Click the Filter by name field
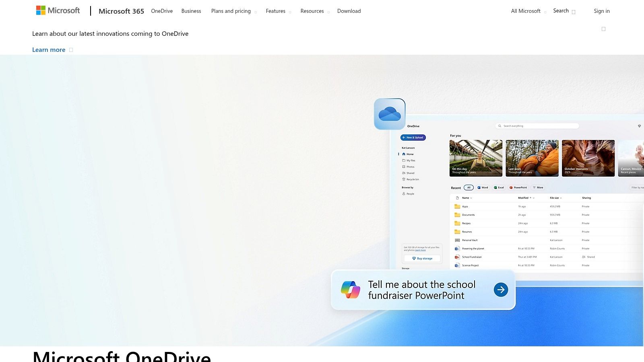644x362 pixels. pyautogui.click(x=637, y=187)
